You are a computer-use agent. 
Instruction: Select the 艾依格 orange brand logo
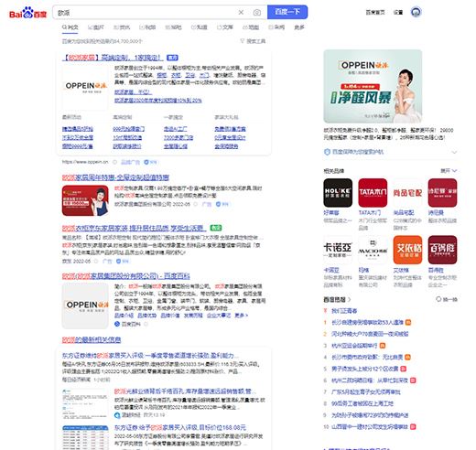click(x=407, y=250)
